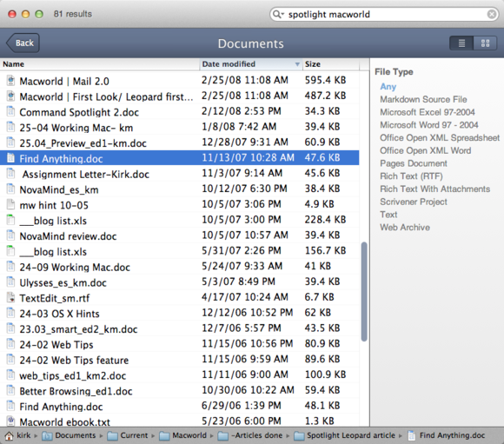This screenshot has height=444, width=504.
Task: Select Any file type filter
Action: (x=388, y=87)
